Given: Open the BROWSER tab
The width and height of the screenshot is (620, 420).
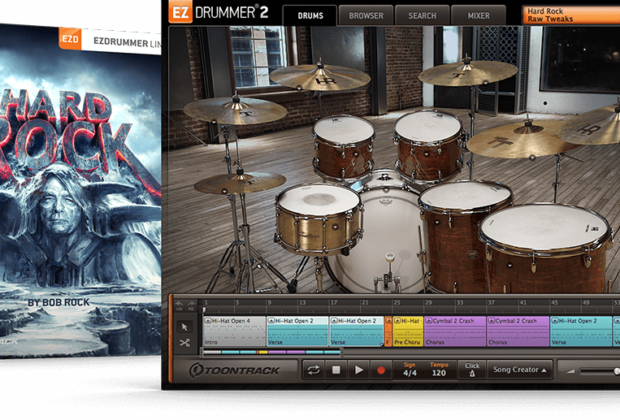Looking at the screenshot, I should [x=366, y=16].
